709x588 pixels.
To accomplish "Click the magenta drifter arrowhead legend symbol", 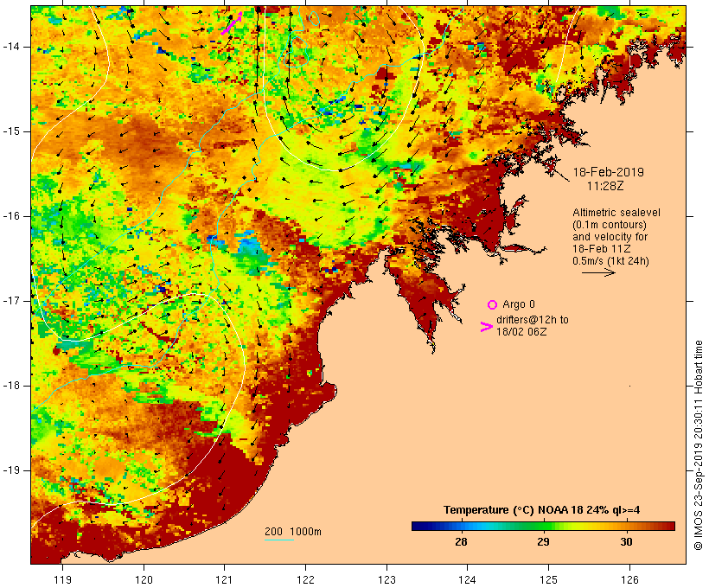I will 486,327.
